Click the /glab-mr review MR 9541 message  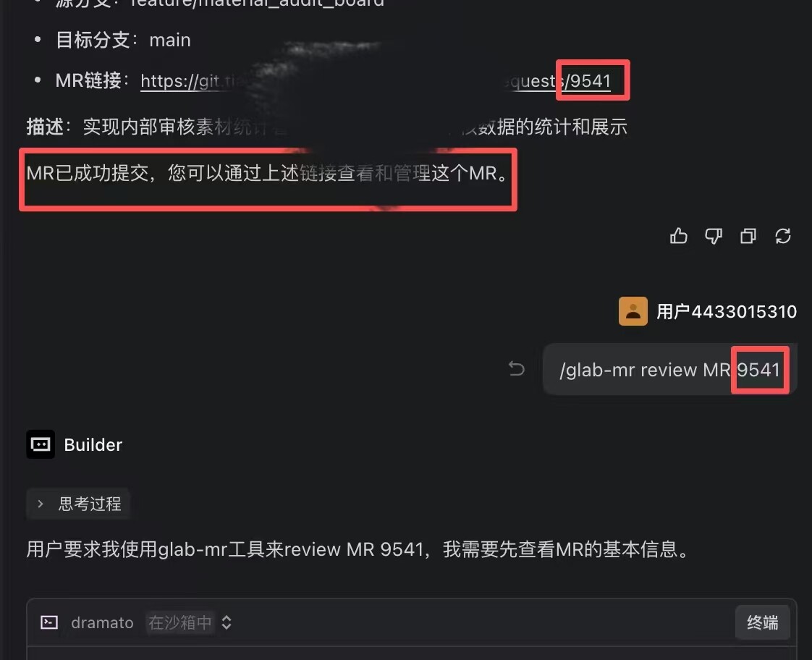669,370
